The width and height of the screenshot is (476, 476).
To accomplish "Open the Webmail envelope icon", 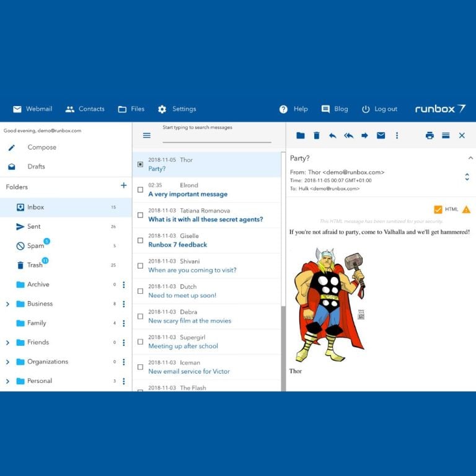I will (x=17, y=109).
